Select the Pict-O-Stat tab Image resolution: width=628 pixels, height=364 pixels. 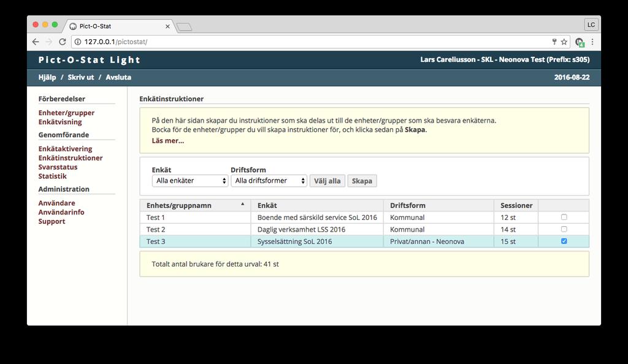pyautogui.click(x=118, y=26)
